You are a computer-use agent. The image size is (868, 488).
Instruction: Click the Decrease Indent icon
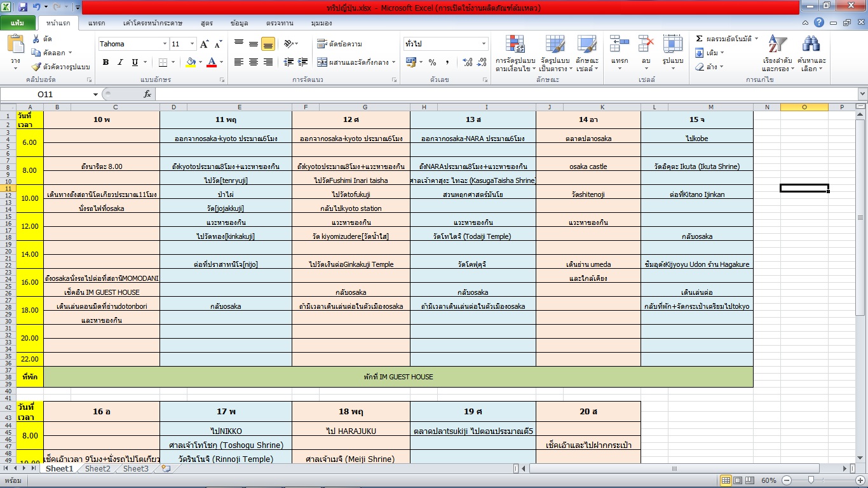(288, 62)
